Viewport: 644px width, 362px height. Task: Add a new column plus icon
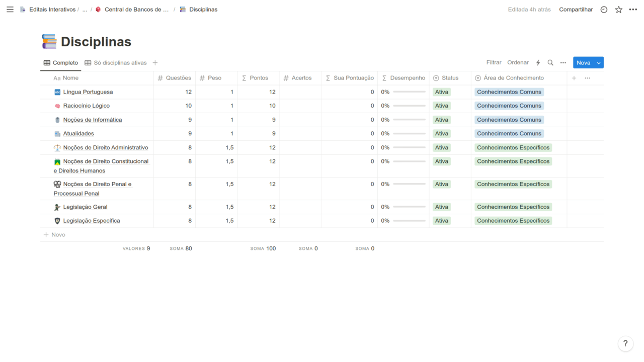click(574, 78)
